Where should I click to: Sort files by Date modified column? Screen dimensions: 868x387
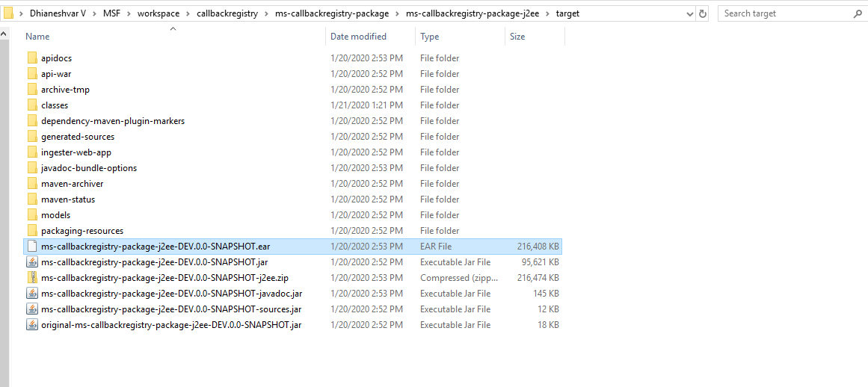358,37
